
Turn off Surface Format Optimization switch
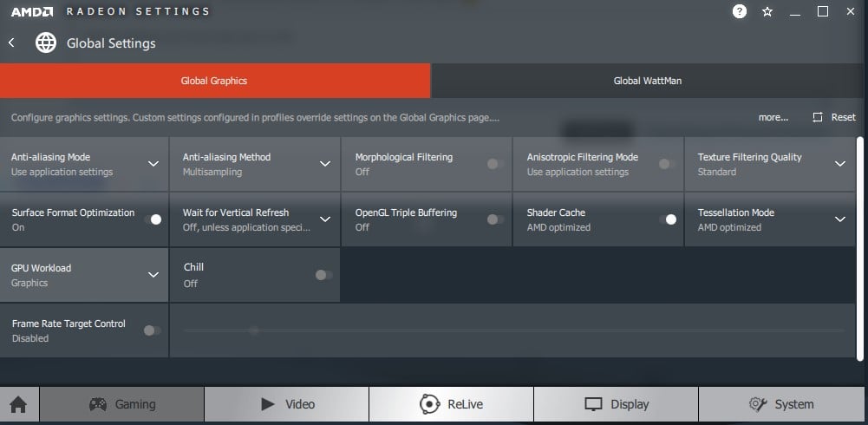153,219
